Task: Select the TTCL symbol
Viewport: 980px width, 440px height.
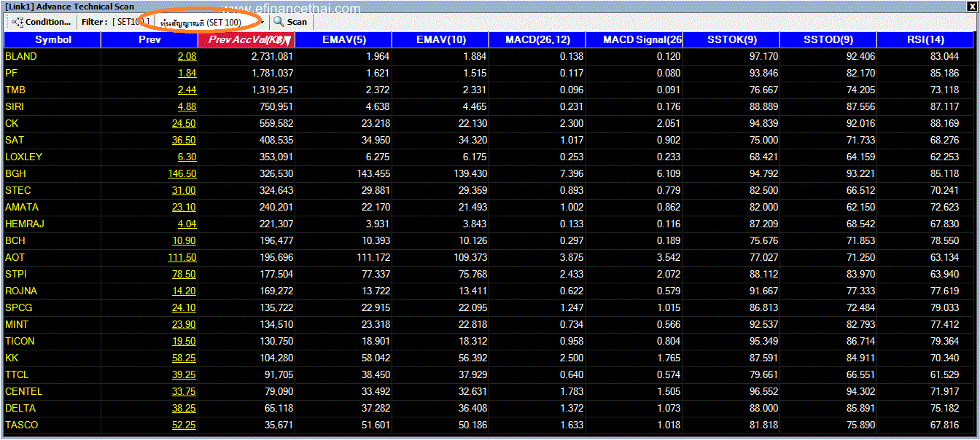Action: [17, 374]
